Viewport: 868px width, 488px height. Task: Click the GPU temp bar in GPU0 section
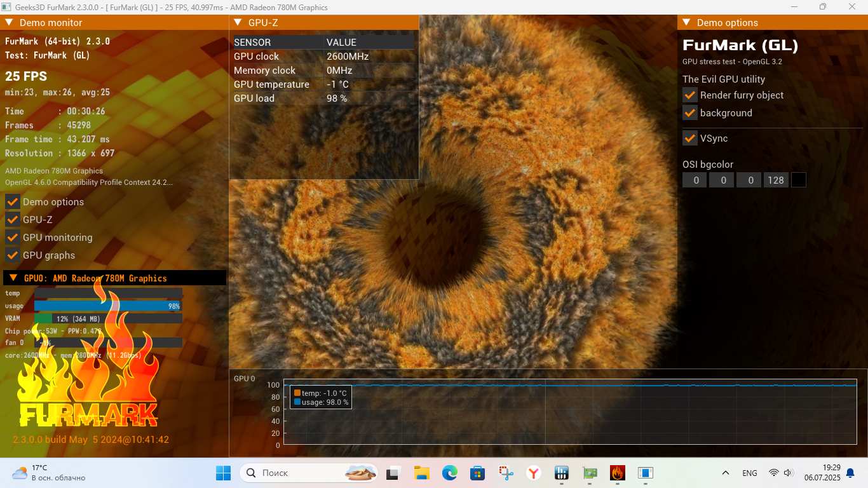[108, 293]
